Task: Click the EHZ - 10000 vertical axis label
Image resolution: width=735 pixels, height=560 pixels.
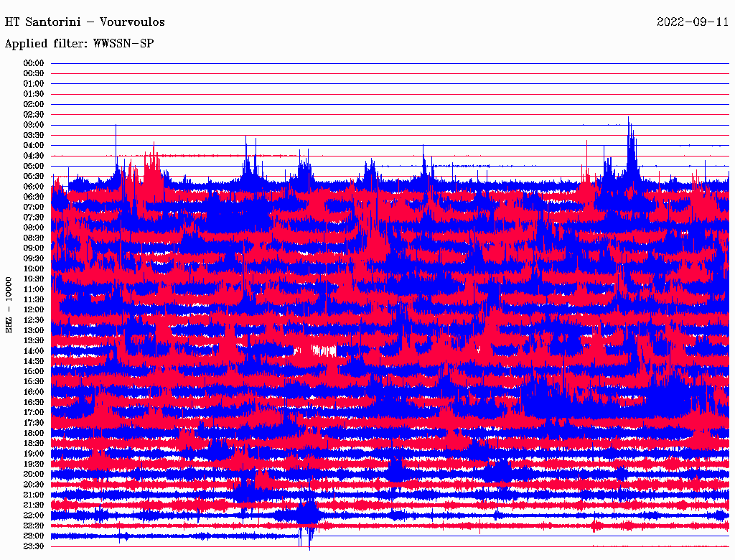Action: pyautogui.click(x=9, y=304)
